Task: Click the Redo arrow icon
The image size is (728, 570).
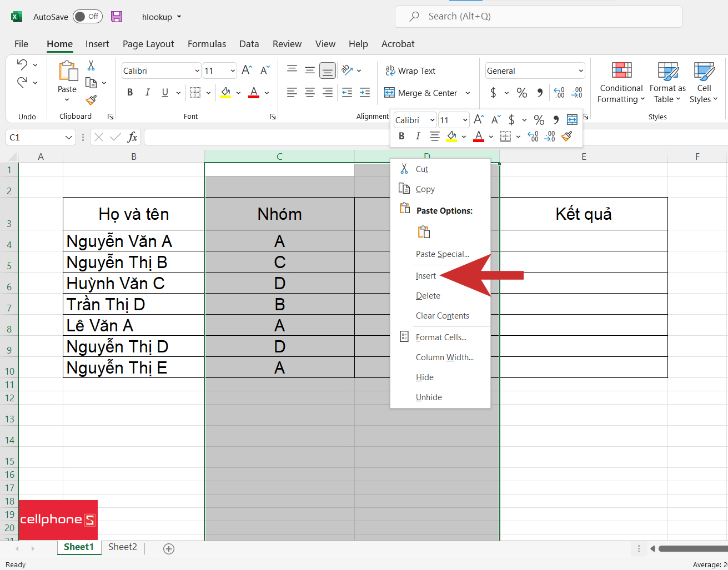Action: 22,82
